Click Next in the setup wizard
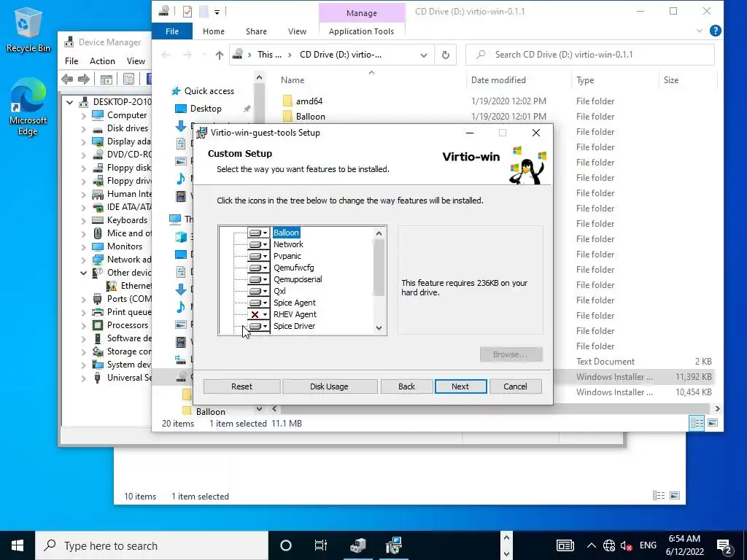 [460, 386]
